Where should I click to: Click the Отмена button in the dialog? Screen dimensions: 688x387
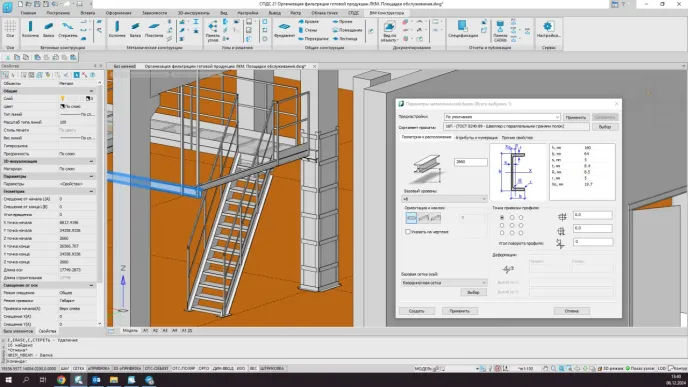(572, 311)
